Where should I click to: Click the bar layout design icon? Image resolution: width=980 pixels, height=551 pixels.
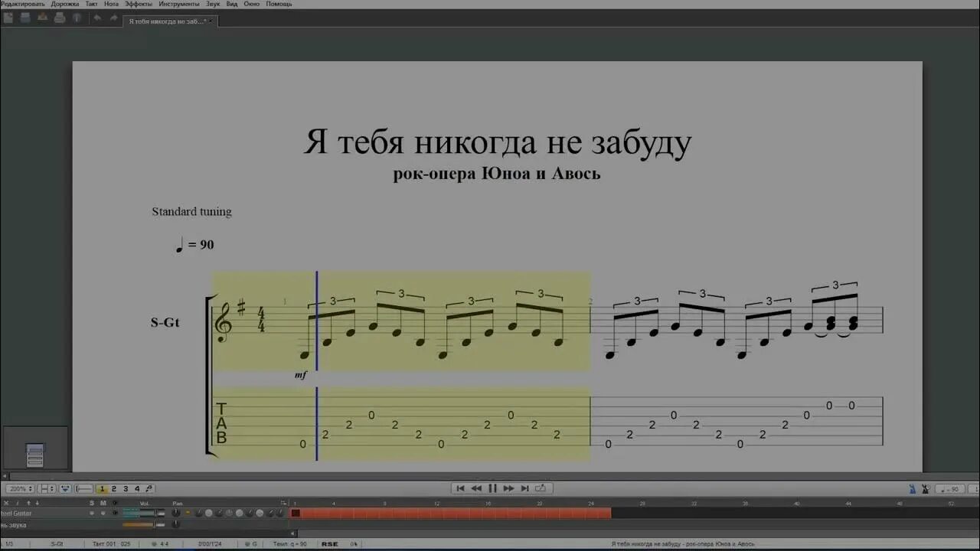coord(84,488)
